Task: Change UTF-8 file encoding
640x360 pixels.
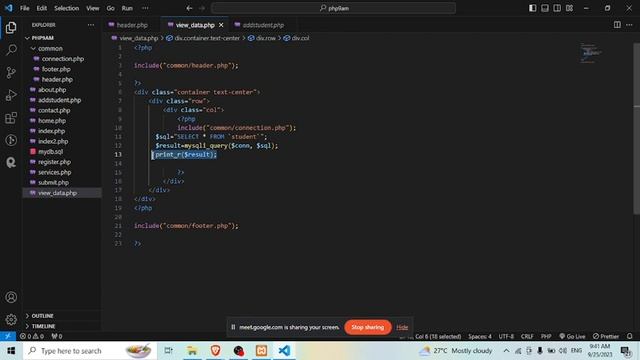Action: [506, 336]
